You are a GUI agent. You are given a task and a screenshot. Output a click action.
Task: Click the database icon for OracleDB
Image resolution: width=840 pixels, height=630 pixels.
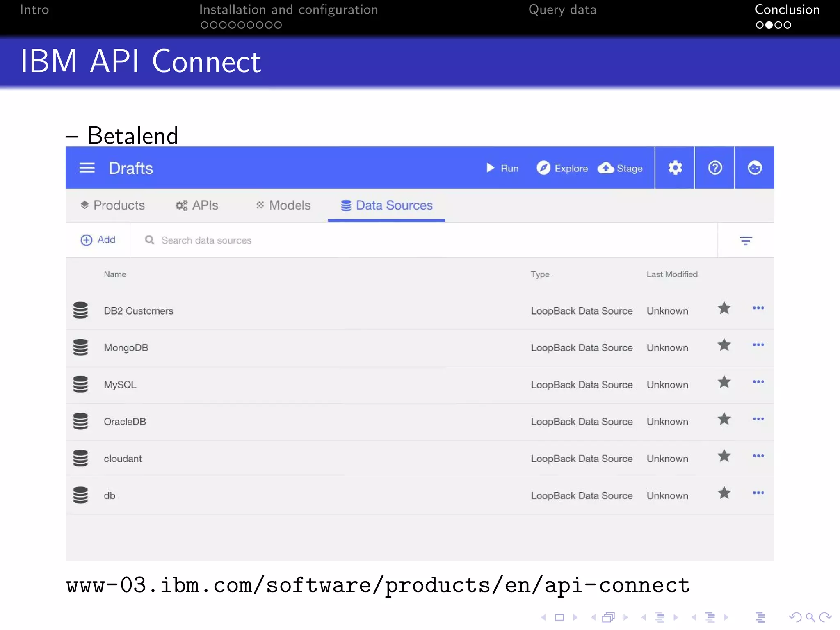[x=80, y=421]
